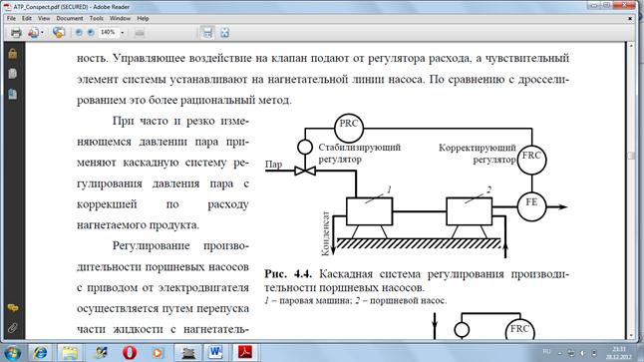This screenshot has width=644, height=362.
Task: Click the vertical scrollbar down arrow
Action: (632, 335)
